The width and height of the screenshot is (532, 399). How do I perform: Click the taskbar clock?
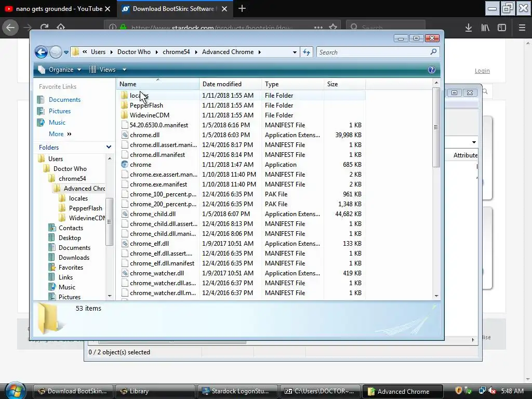(512, 391)
